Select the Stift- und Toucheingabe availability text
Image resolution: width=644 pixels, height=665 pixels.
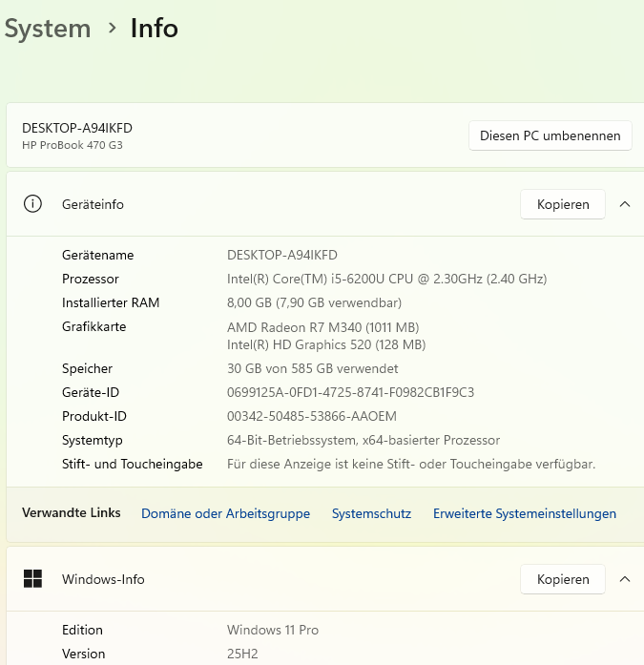tap(411, 464)
